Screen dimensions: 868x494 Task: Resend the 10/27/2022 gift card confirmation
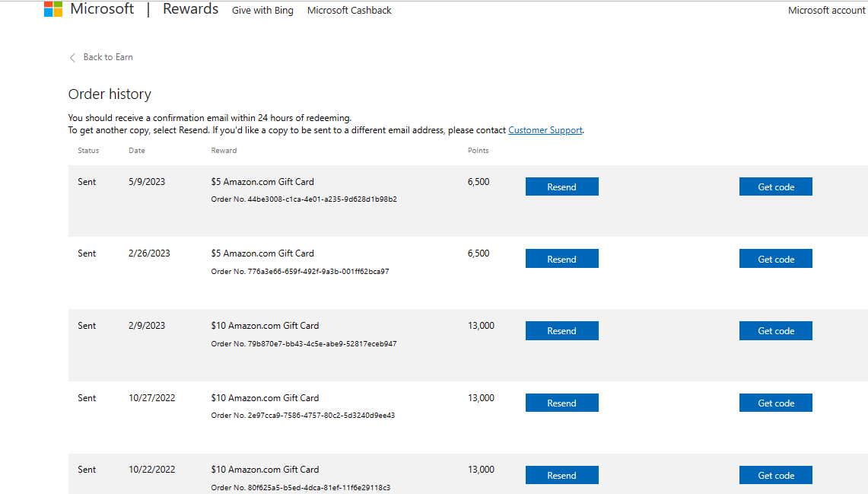(x=561, y=402)
